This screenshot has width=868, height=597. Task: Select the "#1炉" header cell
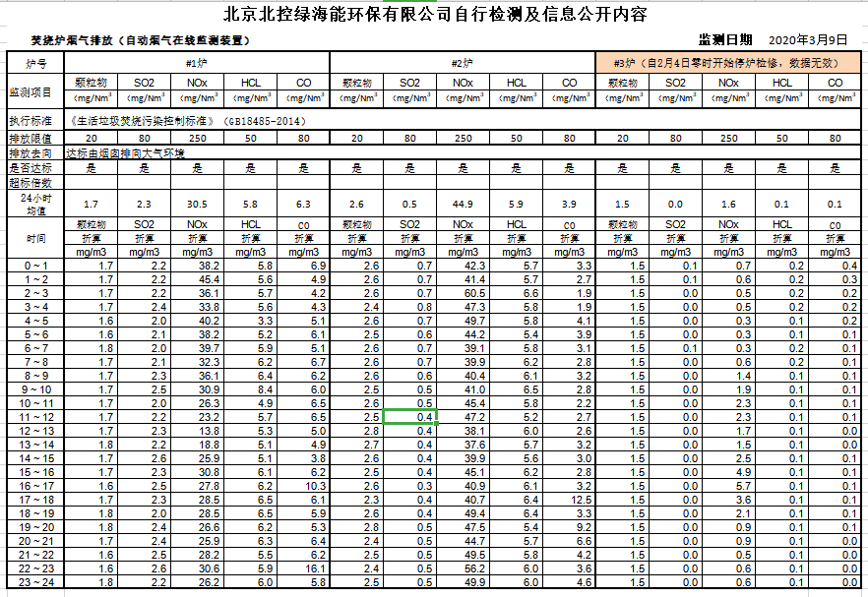pos(197,63)
